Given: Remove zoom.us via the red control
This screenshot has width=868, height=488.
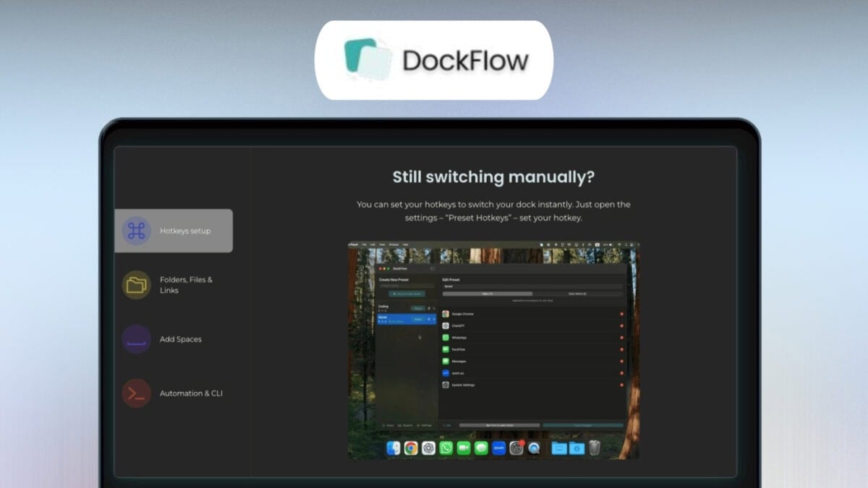Looking at the screenshot, I should click(622, 373).
